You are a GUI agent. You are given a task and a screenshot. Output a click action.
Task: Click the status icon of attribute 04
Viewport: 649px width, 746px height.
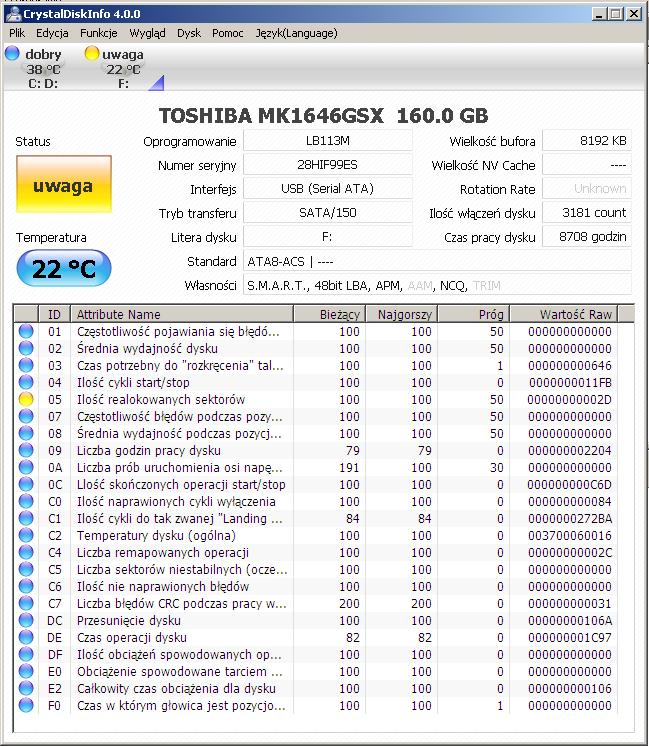26,382
